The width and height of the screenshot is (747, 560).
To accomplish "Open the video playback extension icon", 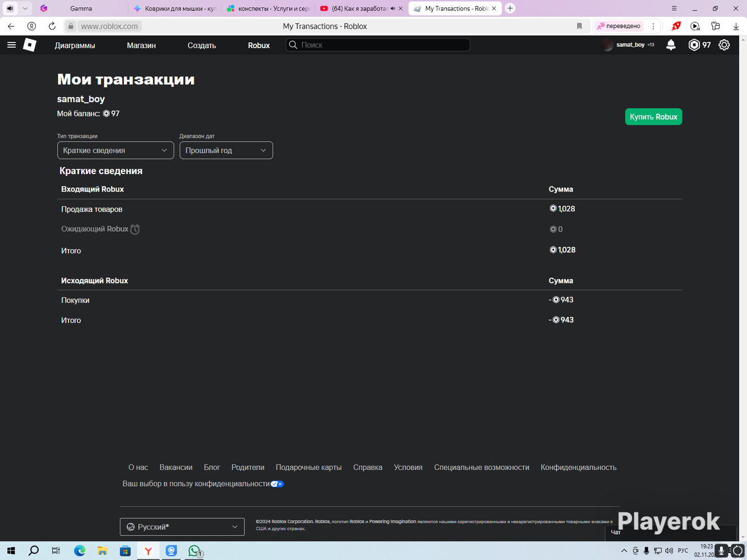I will pyautogui.click(x=695, y=26).
